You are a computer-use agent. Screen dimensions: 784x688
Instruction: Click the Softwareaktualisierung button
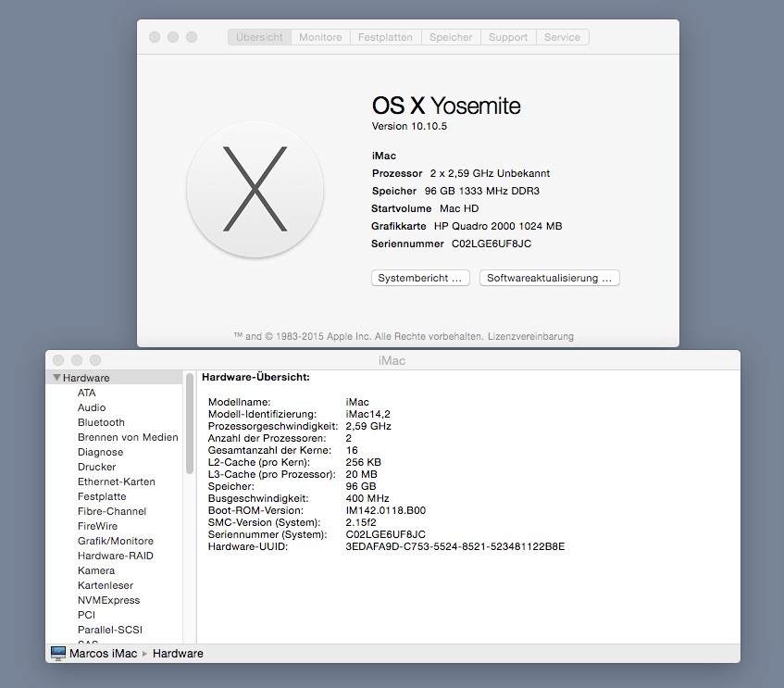(550, 278)
